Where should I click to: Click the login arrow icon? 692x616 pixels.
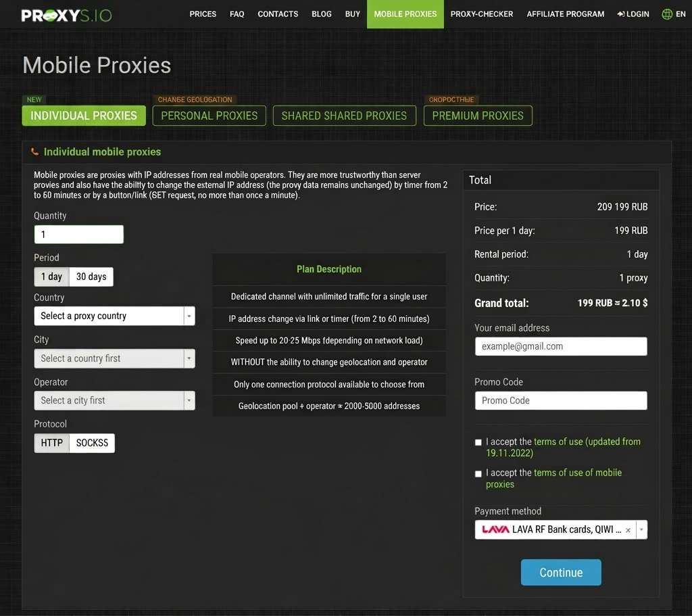pos(620,14)
